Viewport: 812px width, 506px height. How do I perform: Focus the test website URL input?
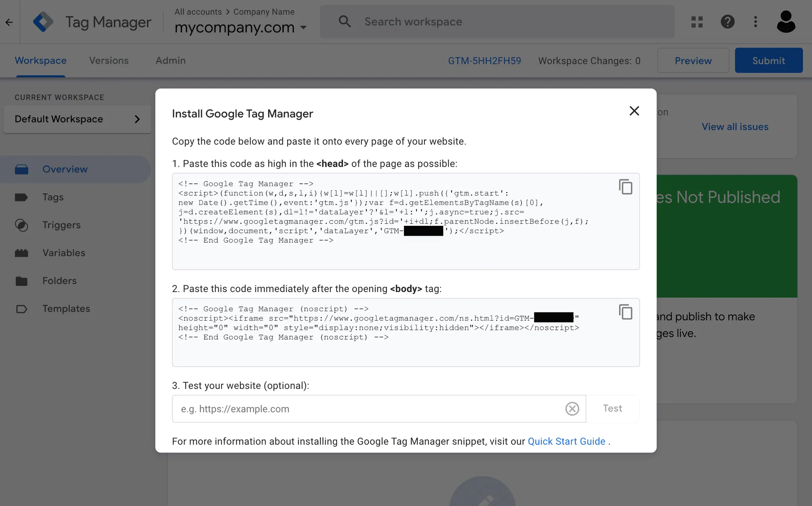pyautogui.click(x=369, y=409)
